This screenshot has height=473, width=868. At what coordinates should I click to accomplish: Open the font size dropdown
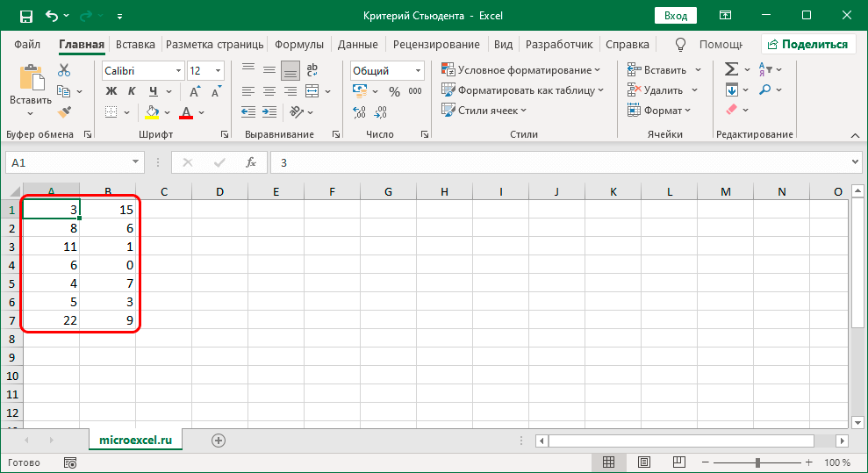[x=219, y=71]
